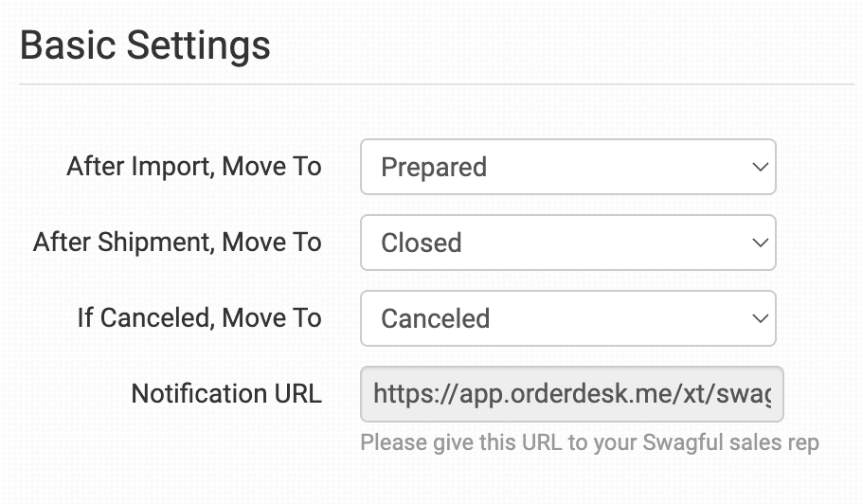
Task: Open the After Shipment, Move To dropdown
Action: click(567, 243)
